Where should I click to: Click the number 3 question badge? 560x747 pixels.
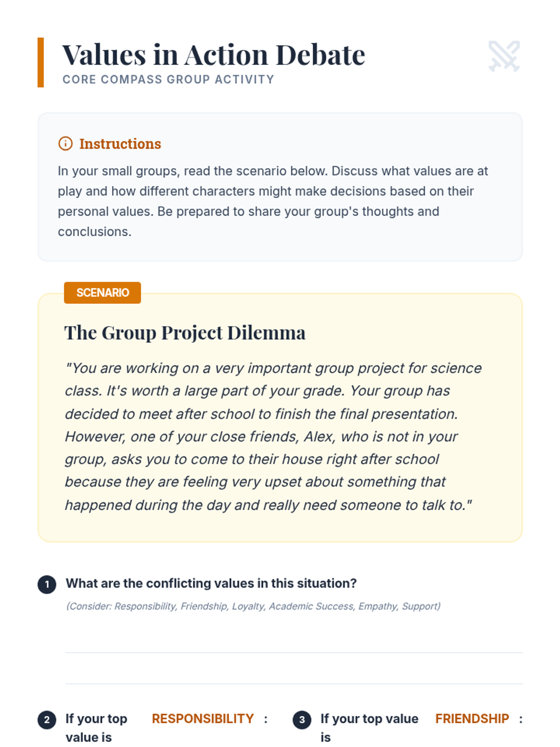pos(302,719)
